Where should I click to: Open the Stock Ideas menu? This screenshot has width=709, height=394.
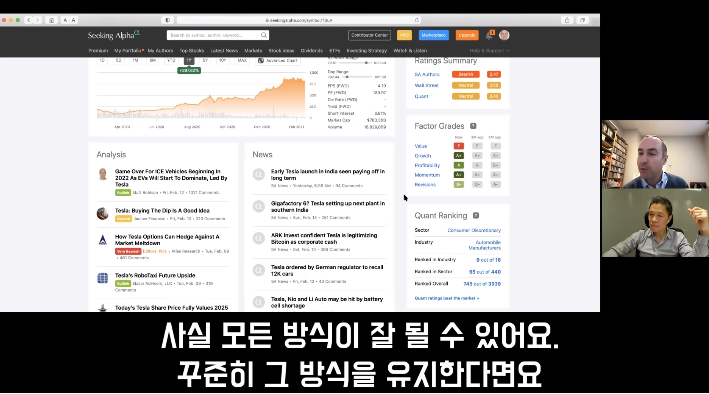pos(281,51)
